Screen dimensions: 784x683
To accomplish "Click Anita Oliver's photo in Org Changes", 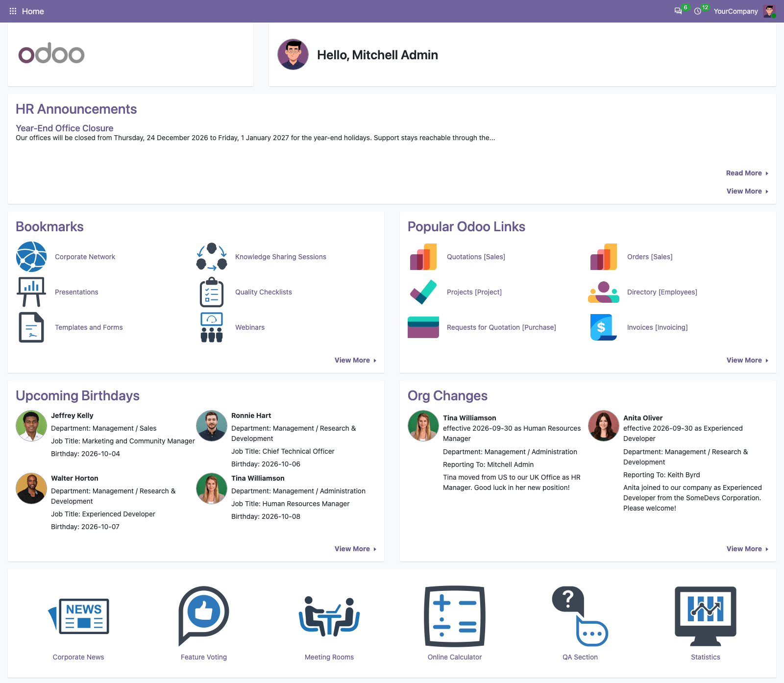I will (604, 426).
